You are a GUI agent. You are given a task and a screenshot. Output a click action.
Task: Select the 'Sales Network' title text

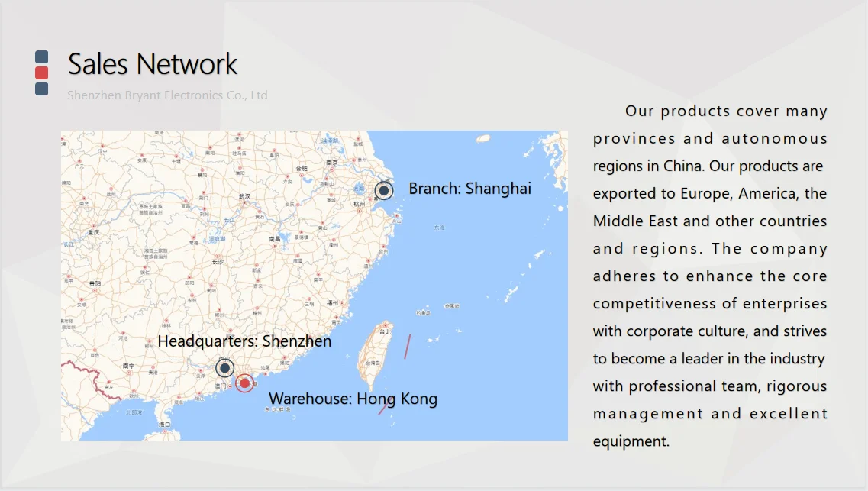[152, 63]
